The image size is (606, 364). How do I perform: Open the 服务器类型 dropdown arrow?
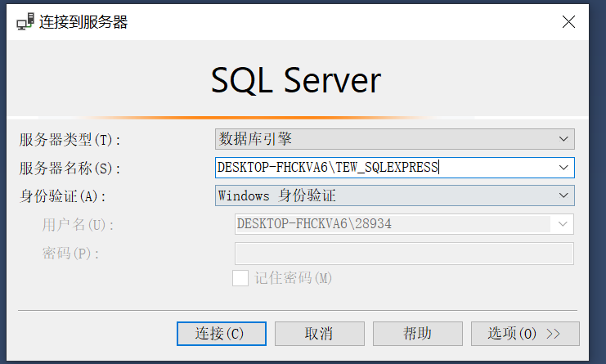click(563, 139)
